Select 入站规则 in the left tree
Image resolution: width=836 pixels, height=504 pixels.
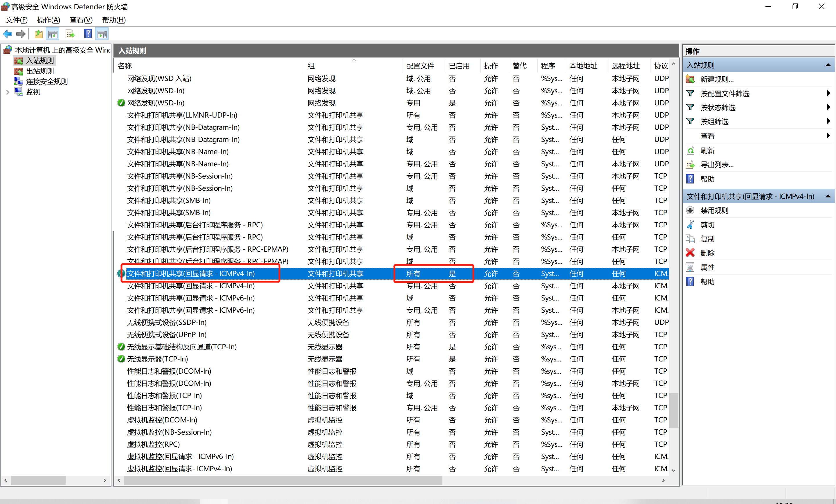[x=40, y=61]
